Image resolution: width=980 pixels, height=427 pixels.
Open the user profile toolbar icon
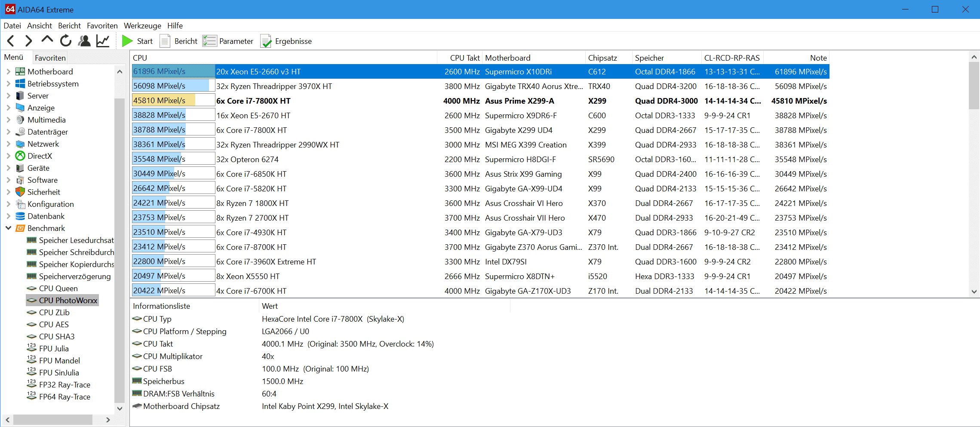(84, 41)
